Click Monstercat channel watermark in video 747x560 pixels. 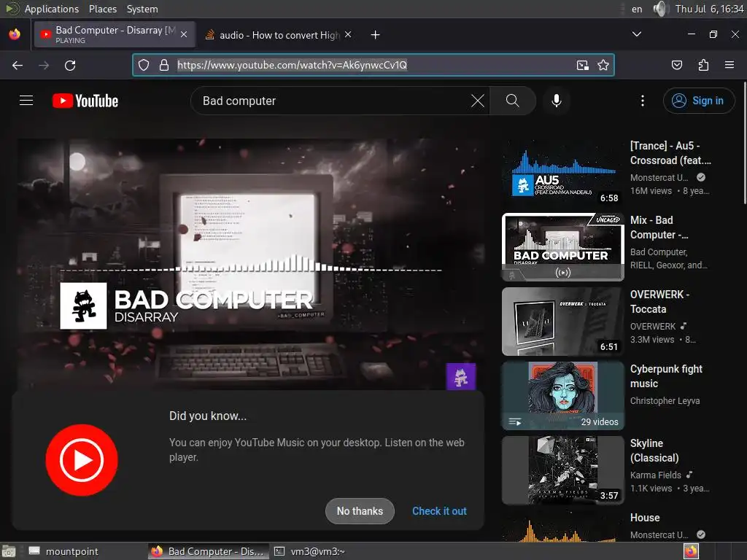click(461, 377)
